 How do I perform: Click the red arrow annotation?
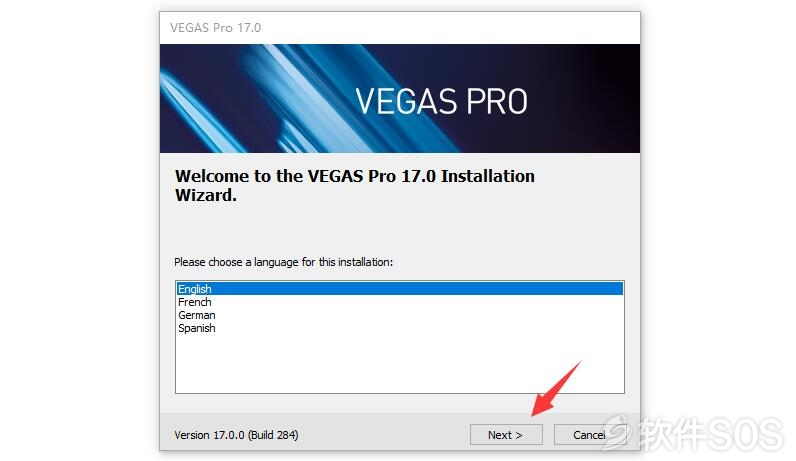point(555,389)
